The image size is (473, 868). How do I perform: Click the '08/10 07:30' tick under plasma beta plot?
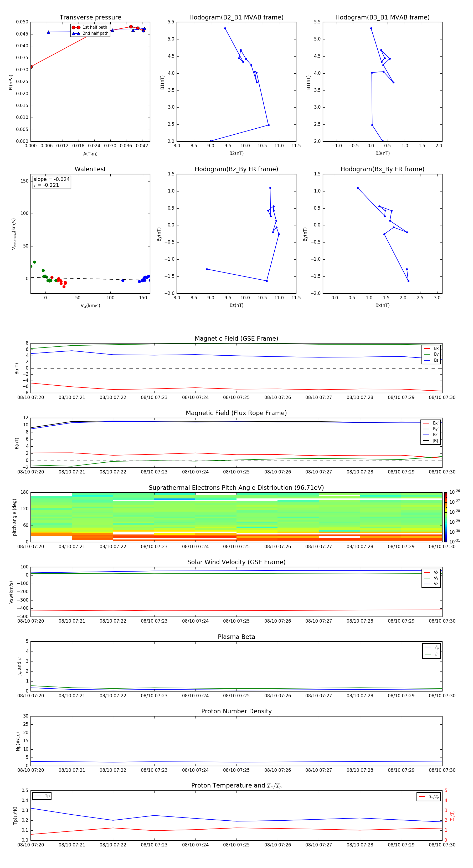(x=442, y=695)
